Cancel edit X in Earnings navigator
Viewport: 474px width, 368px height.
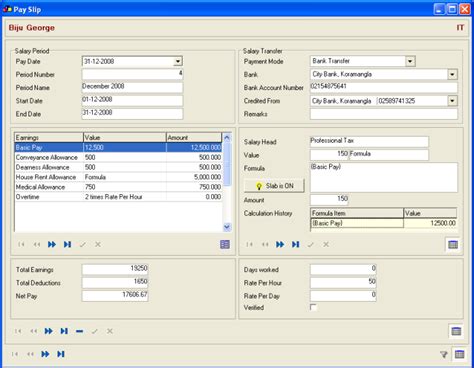[x=98, y=244]
